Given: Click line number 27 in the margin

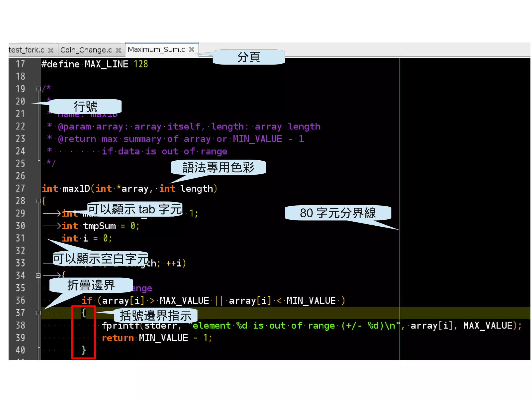Looking at the screenshot, I should (x=21, y=188).
